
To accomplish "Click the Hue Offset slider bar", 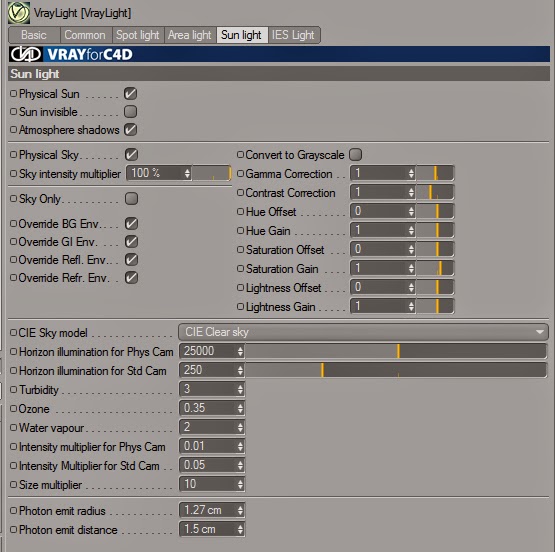I will click(x=435, y=211).
